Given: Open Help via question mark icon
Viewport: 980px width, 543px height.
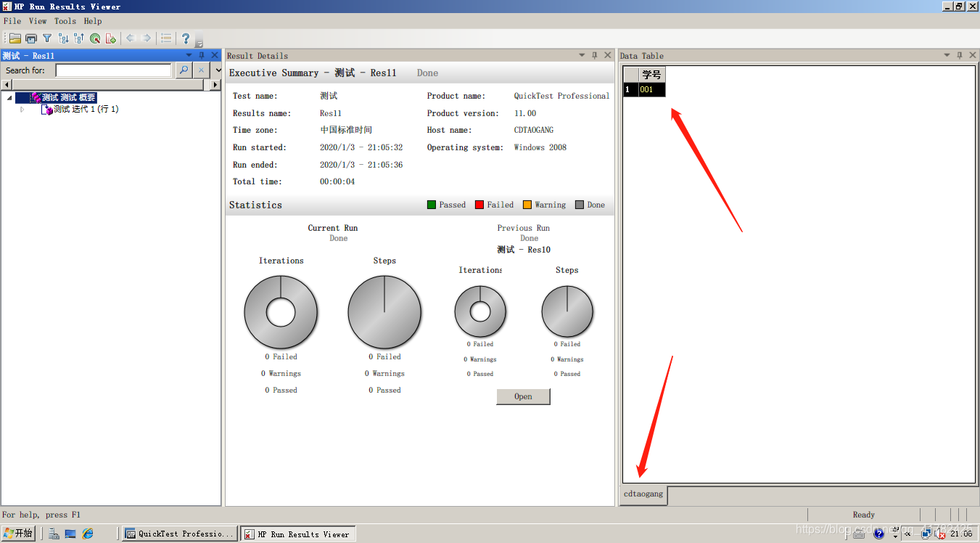Looking at the screenshot, I should 186,38.
